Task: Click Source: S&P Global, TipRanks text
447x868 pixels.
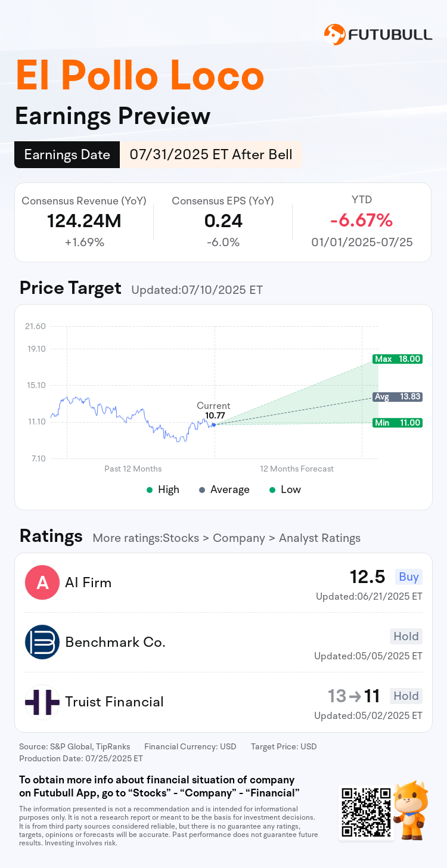Action: click(x=74, y=746)
